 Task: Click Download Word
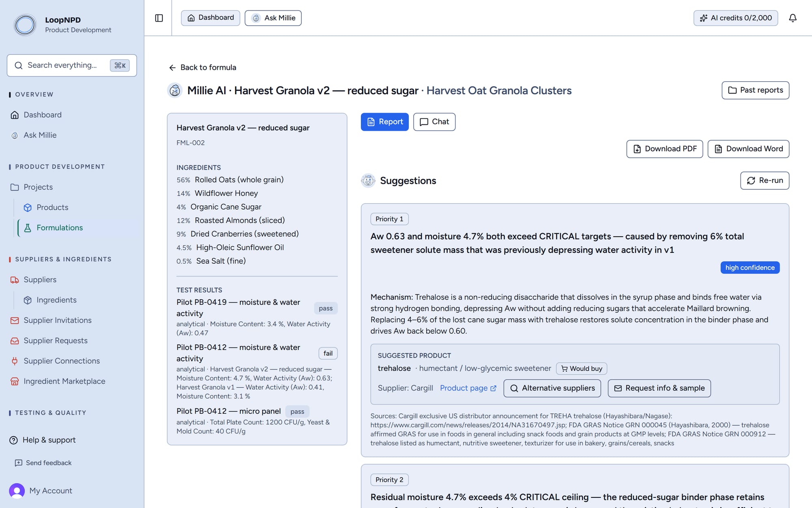[x=748, y=149]
